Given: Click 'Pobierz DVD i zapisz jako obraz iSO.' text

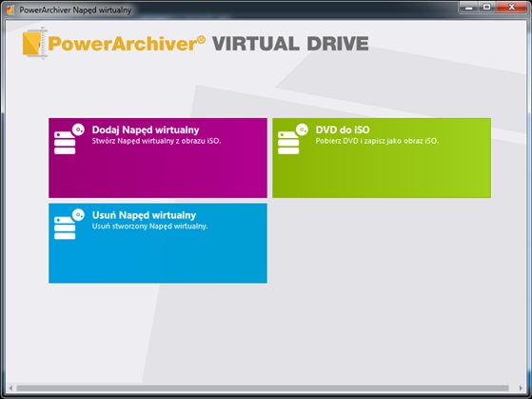Looking at the screenshot, I should 377,141.
